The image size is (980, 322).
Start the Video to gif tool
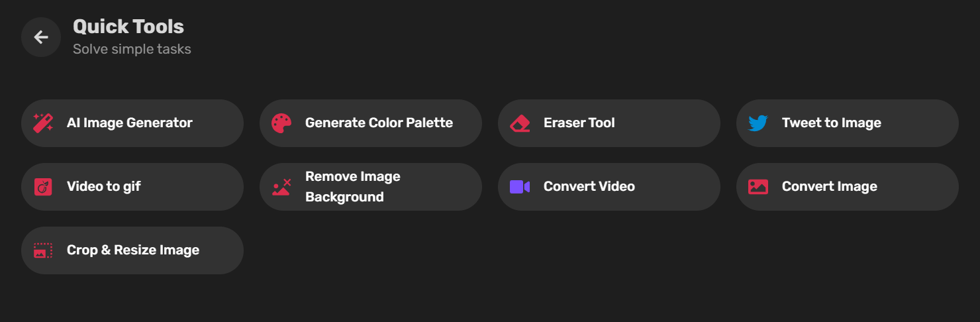tap(104, 186)
